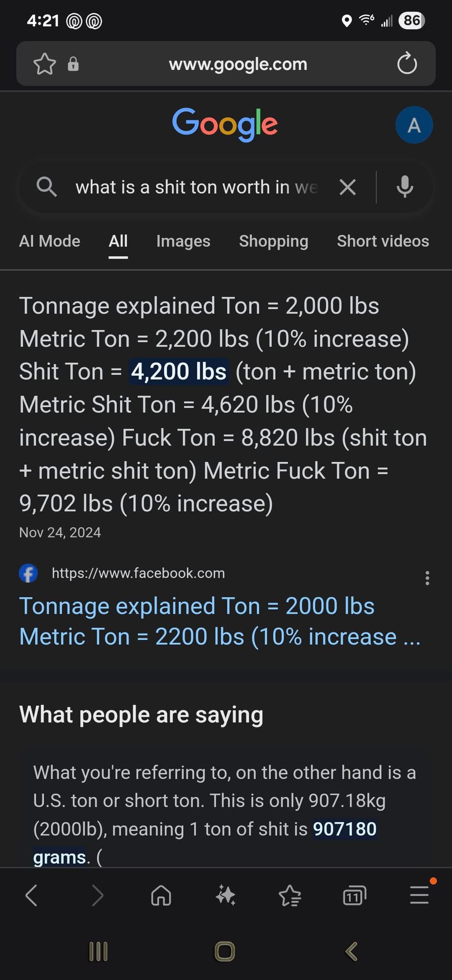452x980 pixels.
Task: Reload the page with refresh icon
Action: (x=407, y=63)
